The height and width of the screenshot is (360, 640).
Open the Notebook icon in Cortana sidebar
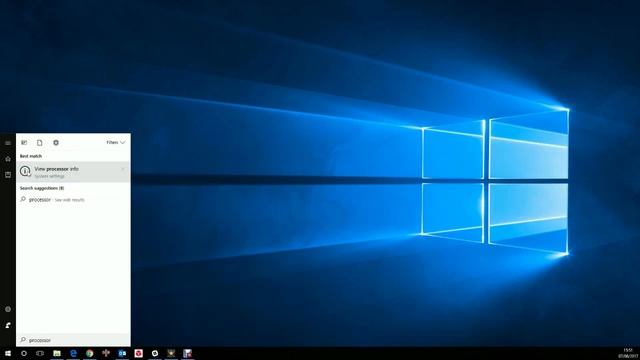point(8,175)
